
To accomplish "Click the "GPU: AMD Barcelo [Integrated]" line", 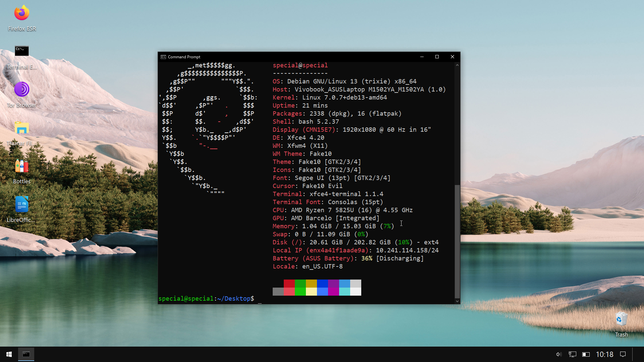I will click(326, 218).
